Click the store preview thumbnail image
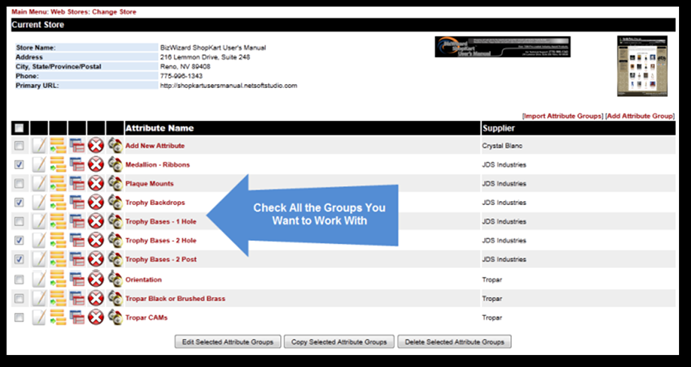Viewport: 691px width, 367px height. pos(642,66)
